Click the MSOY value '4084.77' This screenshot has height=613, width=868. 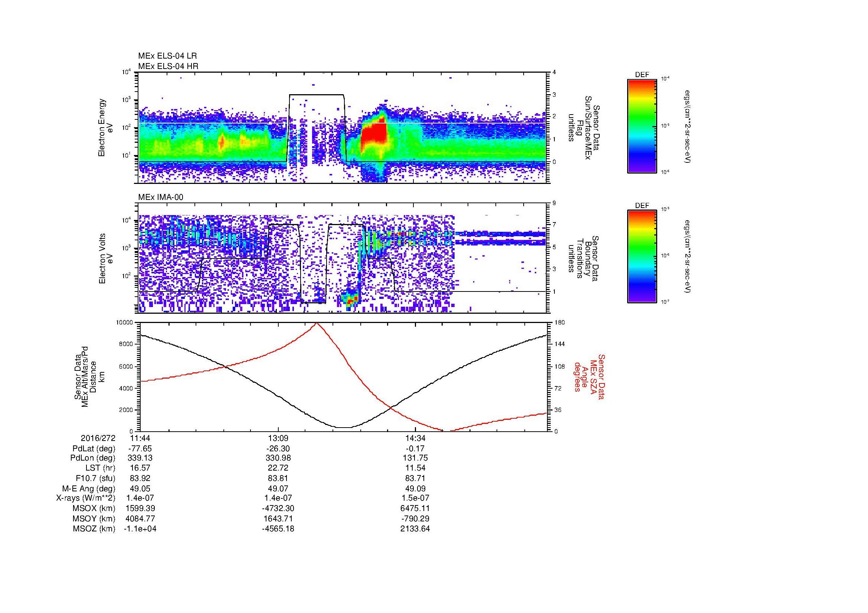click(140, 518)
